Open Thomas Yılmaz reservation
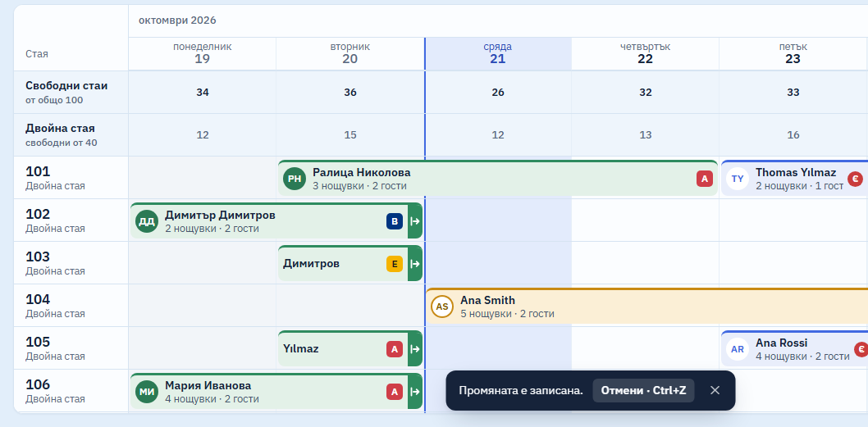Image resolution: width=868 pixels, height=427 pixels. point(794,178)
